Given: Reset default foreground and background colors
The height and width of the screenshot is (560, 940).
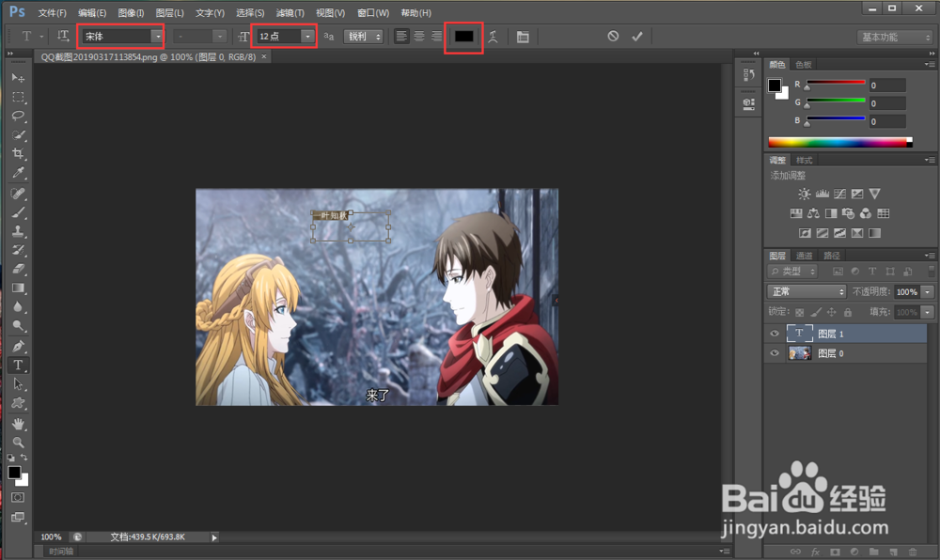Looking at the screenshot, I should click(10, 458).
